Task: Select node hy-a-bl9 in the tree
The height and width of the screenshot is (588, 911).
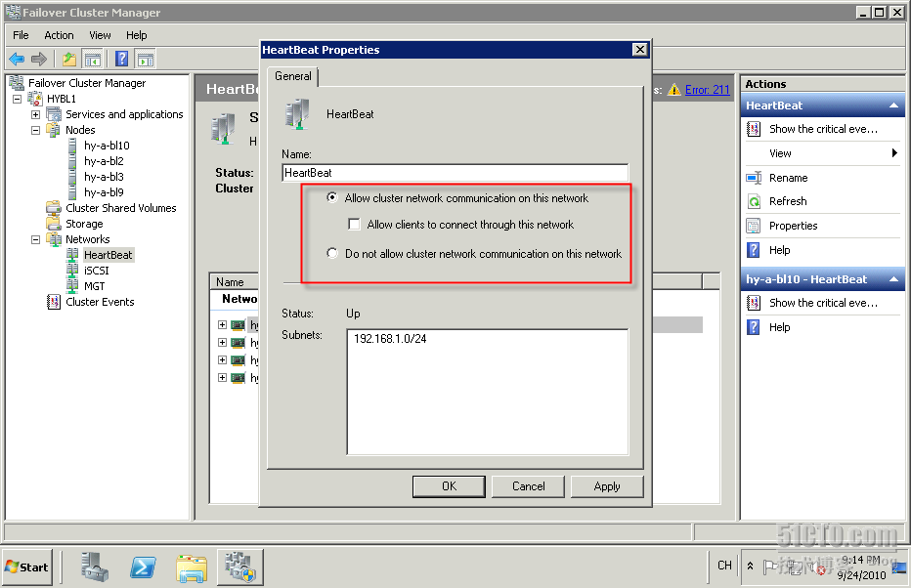Action: click(104, 192)
